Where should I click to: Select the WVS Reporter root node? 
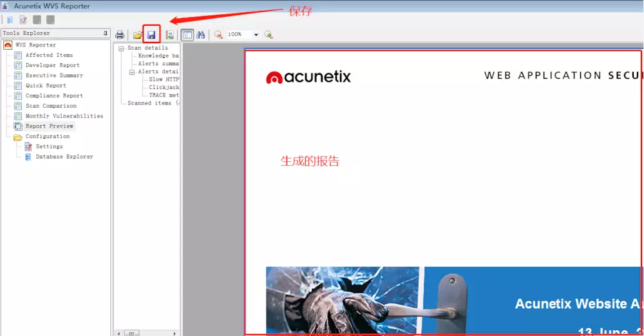[35, 45]
